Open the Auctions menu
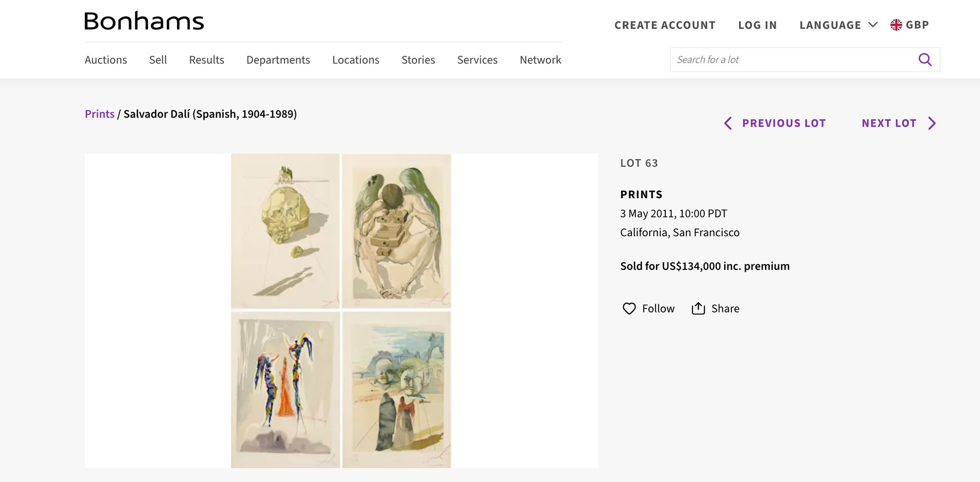 [106, 60]
